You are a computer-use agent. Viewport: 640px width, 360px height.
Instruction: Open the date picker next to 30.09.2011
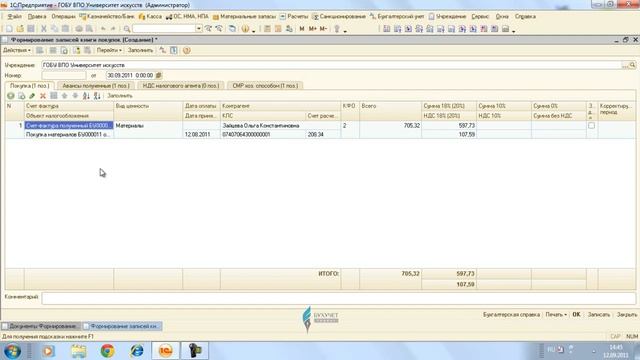point(159,76)
